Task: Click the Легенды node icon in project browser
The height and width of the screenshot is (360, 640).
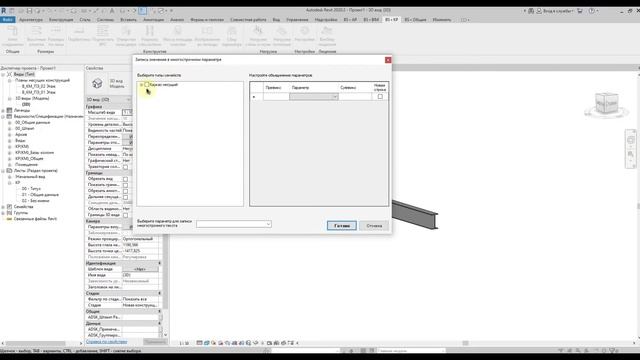Action: (x=9, y=110)
